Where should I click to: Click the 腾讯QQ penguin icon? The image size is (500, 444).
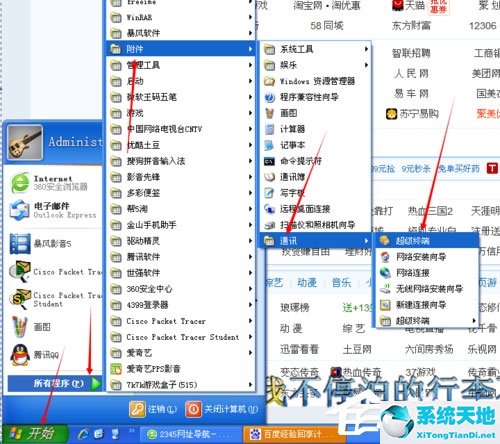tap(20, 355)
